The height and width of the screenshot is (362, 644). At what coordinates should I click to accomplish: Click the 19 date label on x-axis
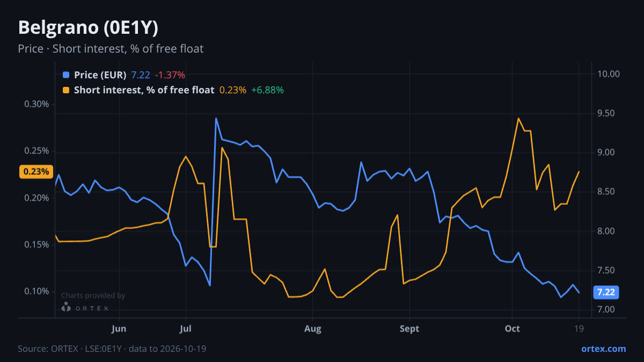tap(579, 329)
